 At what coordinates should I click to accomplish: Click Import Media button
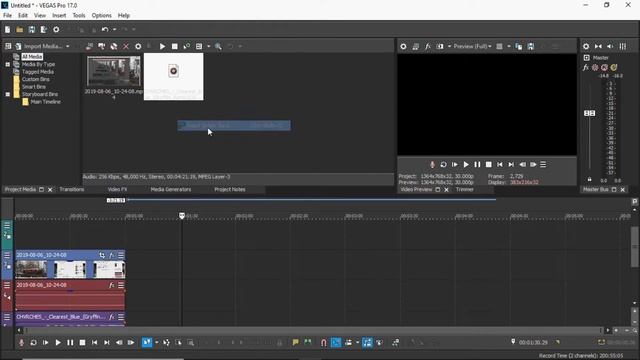coord(39,46)
